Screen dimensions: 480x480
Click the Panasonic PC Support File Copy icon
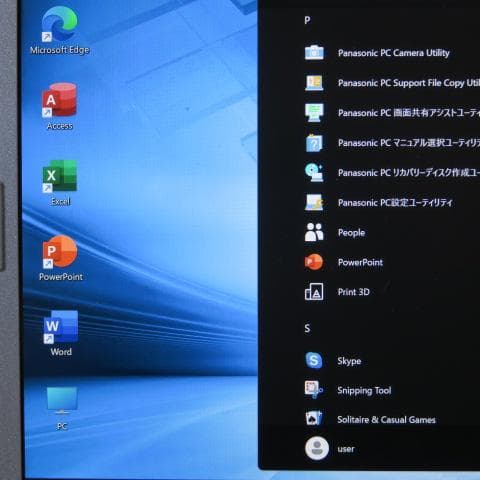tap(314, 83)
